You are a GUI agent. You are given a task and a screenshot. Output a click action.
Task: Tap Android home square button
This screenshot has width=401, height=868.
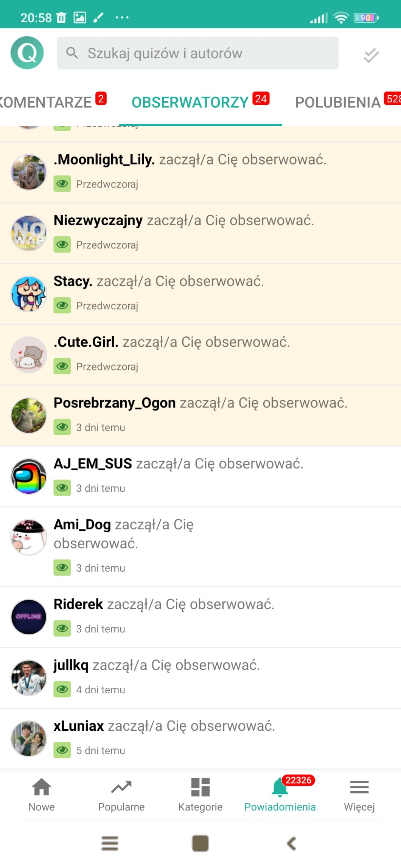(201, 843)
